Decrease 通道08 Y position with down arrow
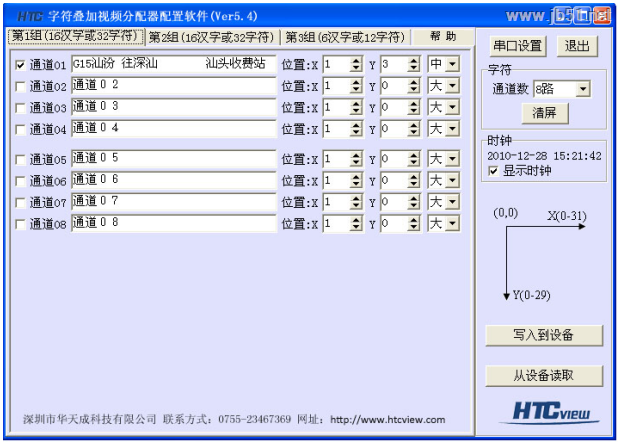This screenshot has height=442, width=618. (413, 228)
